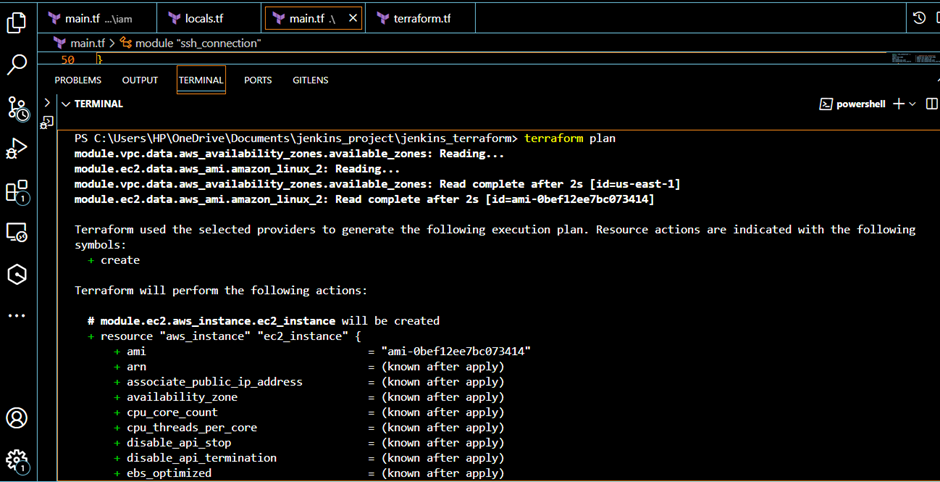Expand additional views ellipsis in activity bar
This screenshot has width=940, height=482.
[x=17, y=315]
